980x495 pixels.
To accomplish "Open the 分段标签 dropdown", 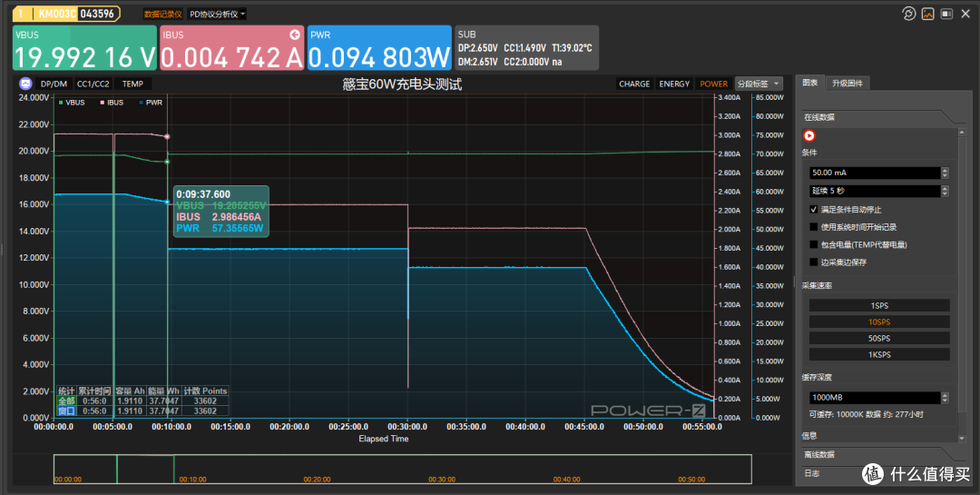I will (x=759, y=84).
